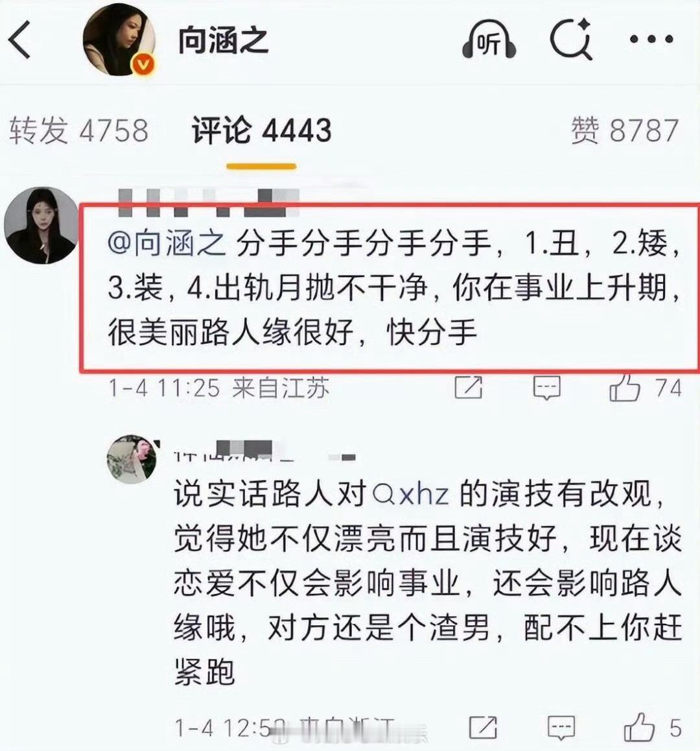This screenshot has width=700, height=751.
Task: Forward the first comment from 江苏
Action: coord(468,387)
